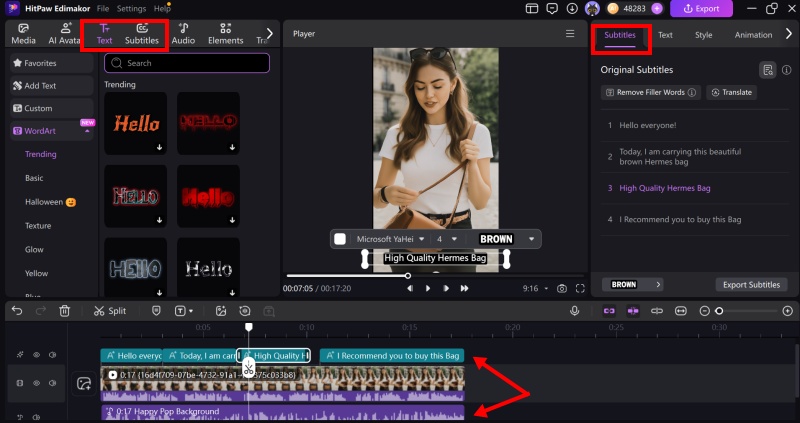Select the Text tab in top toolbar

click(104, 34)
